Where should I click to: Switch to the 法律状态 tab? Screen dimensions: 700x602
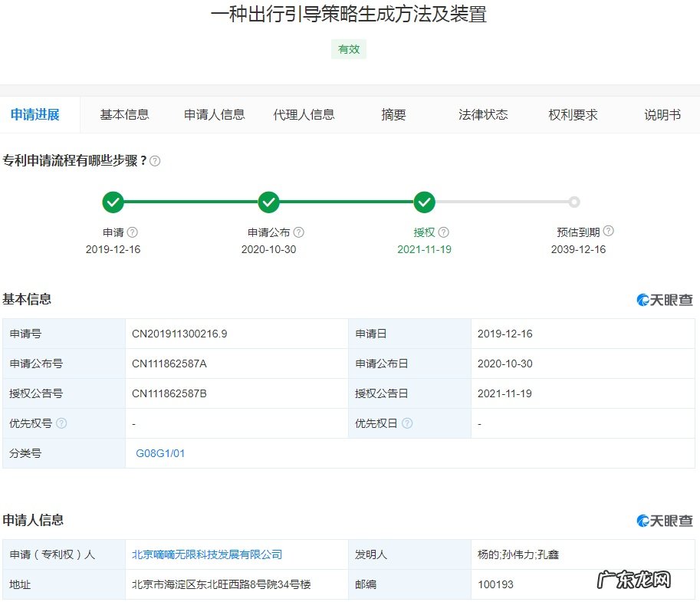click(x=481, y=114)
